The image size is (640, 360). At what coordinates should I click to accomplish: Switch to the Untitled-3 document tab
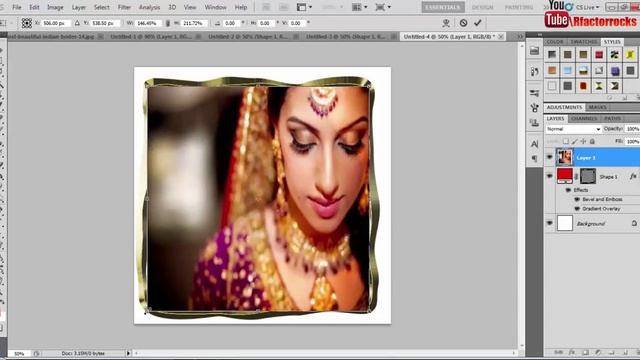tap(346, 37)
